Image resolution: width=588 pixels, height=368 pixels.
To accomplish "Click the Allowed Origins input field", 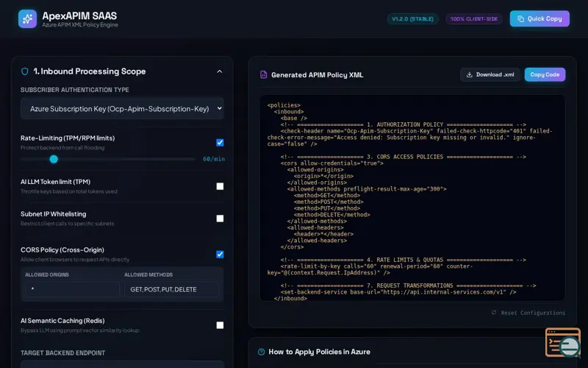I will (72, 289).
